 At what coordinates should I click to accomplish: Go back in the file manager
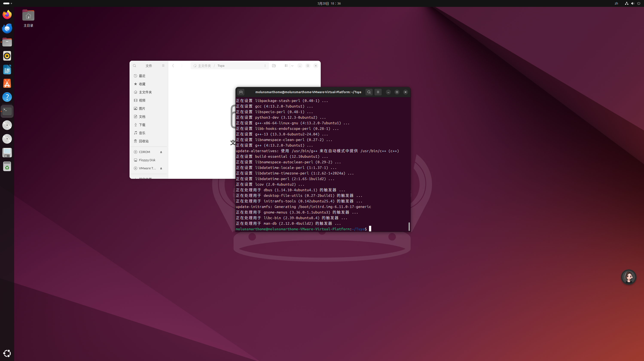pyautogui.click(x=173, y=66)
